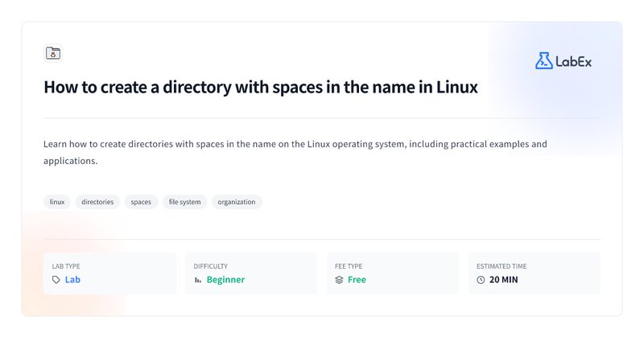Select the linux tag

(57, 202)
